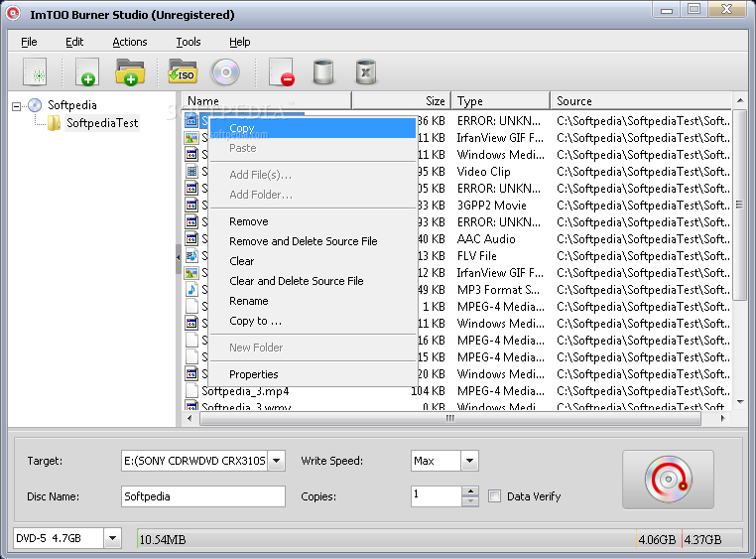Screen dimensions: 756x559
Task: Open the Actions menu
Action: tap(130, 42)
